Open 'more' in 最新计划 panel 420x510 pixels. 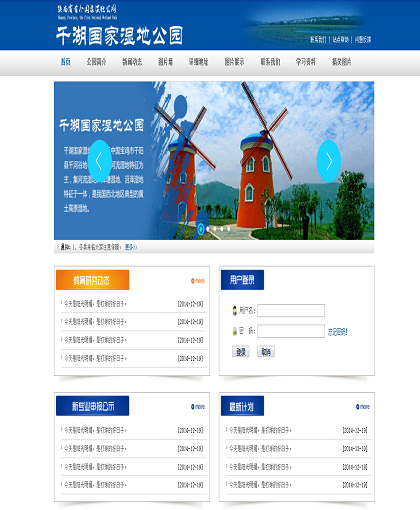pyautogui.click(x=363, y=407)
